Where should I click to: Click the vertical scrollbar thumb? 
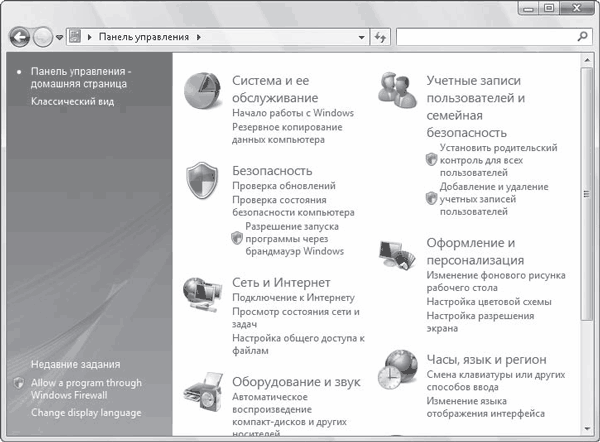(x=586, y=194)
